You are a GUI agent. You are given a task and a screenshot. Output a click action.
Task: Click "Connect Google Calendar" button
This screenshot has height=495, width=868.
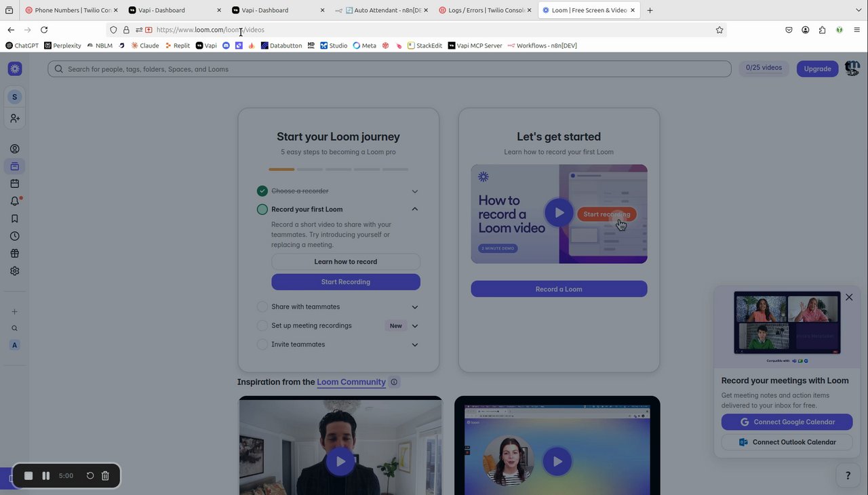pos(787,422)
